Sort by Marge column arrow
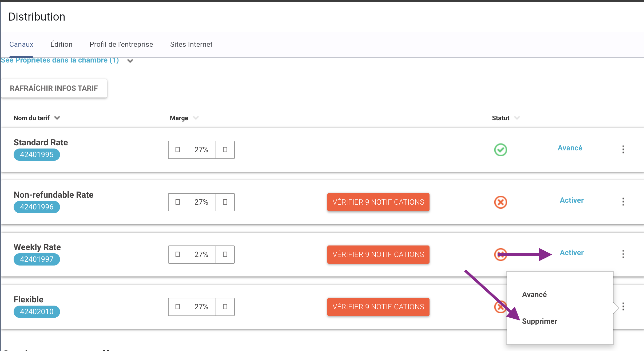The image size is (644, 351). coord(196,118)
